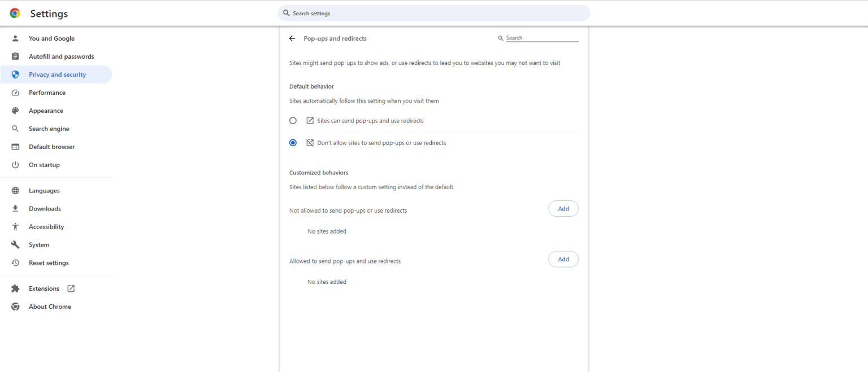Open the Languages settings section
Viewport: 868px width, 372px height.
pyautogui.click(x=44, y=190)
